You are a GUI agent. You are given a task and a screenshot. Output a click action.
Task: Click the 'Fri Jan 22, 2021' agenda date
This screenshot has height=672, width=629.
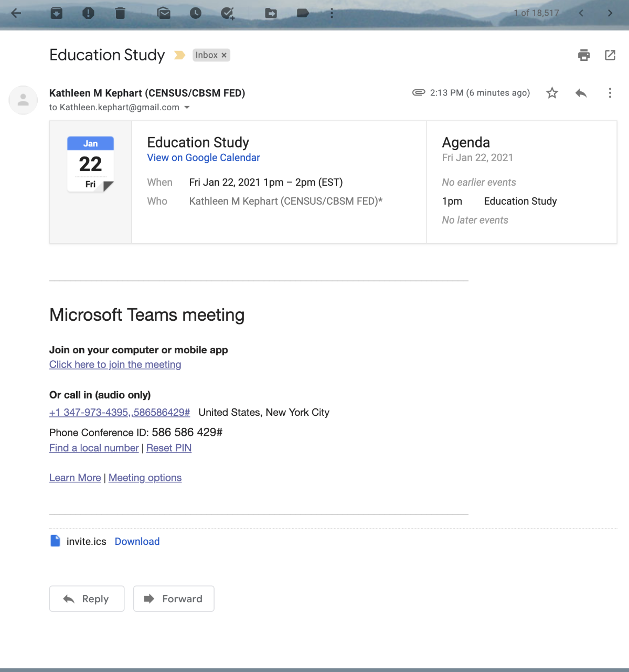click(x=478, y=157)
